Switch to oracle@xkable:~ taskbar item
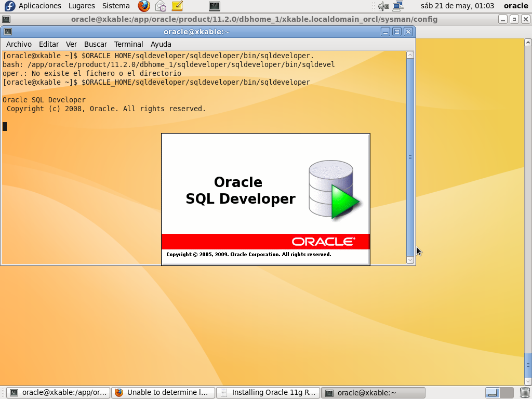 coord(373,393)
